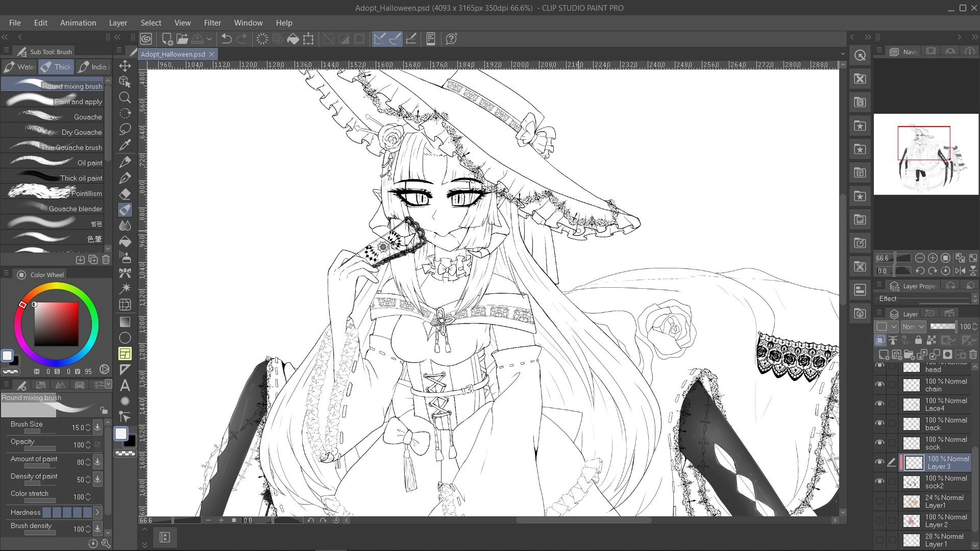Create a new layer folder
The width and height of the screenshot is (980, 551).
(909, 355)
